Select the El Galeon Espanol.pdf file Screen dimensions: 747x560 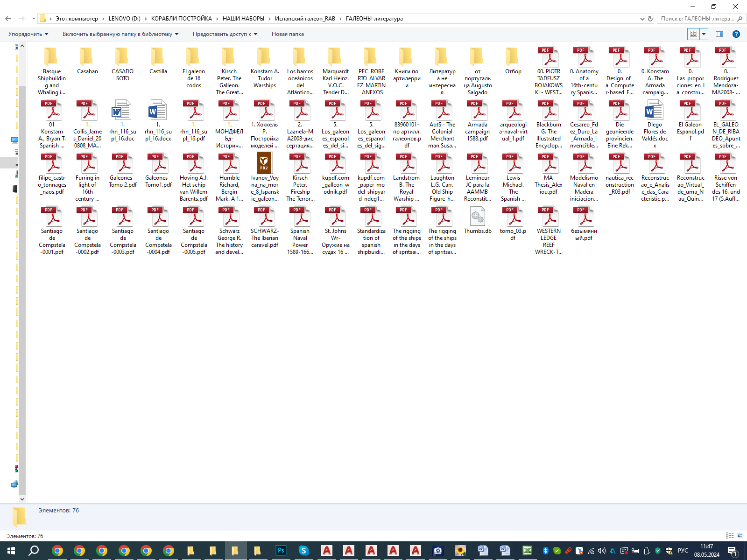click(x=691, y=120)
